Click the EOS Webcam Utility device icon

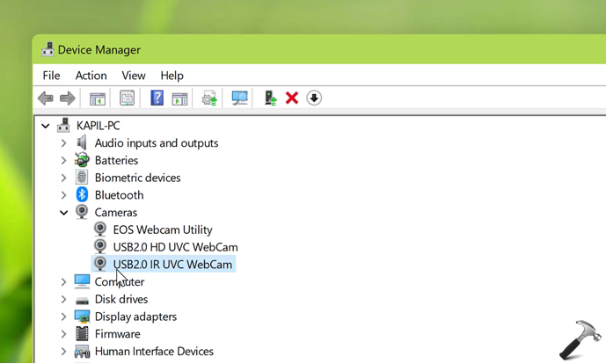[x=100, y=229]
